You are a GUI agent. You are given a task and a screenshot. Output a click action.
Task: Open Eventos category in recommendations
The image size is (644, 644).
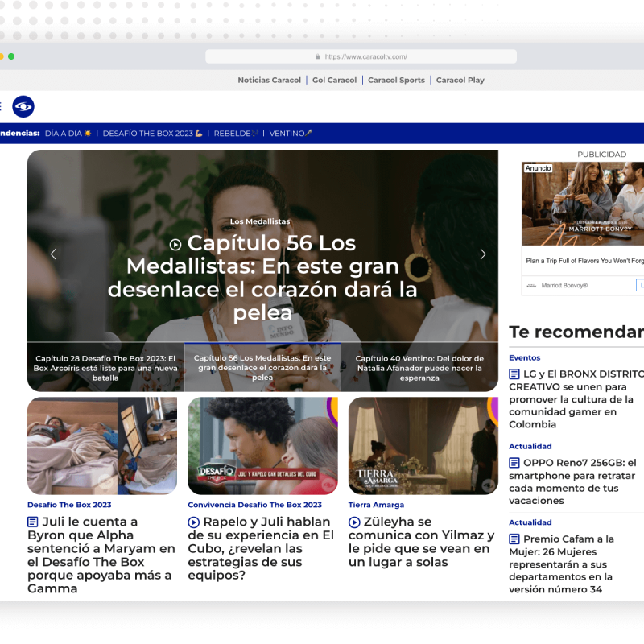pos(525,357)
